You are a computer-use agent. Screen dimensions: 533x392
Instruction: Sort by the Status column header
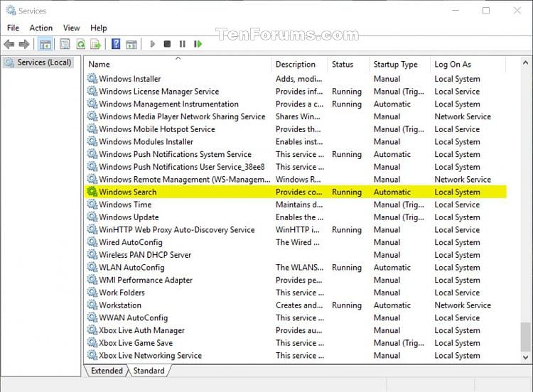tap(349, 64)
